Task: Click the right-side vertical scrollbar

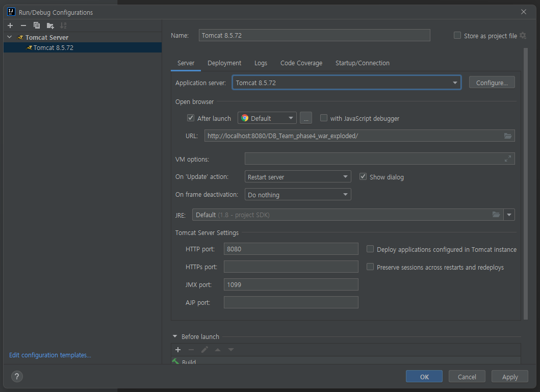Action: click(526, 184)
